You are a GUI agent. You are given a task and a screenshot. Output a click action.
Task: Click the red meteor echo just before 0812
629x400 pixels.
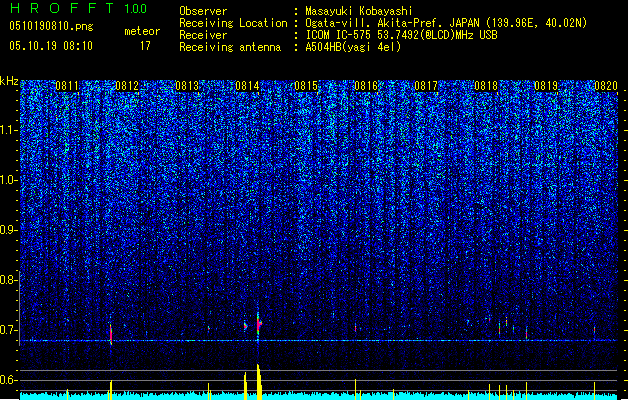point(111,334)
